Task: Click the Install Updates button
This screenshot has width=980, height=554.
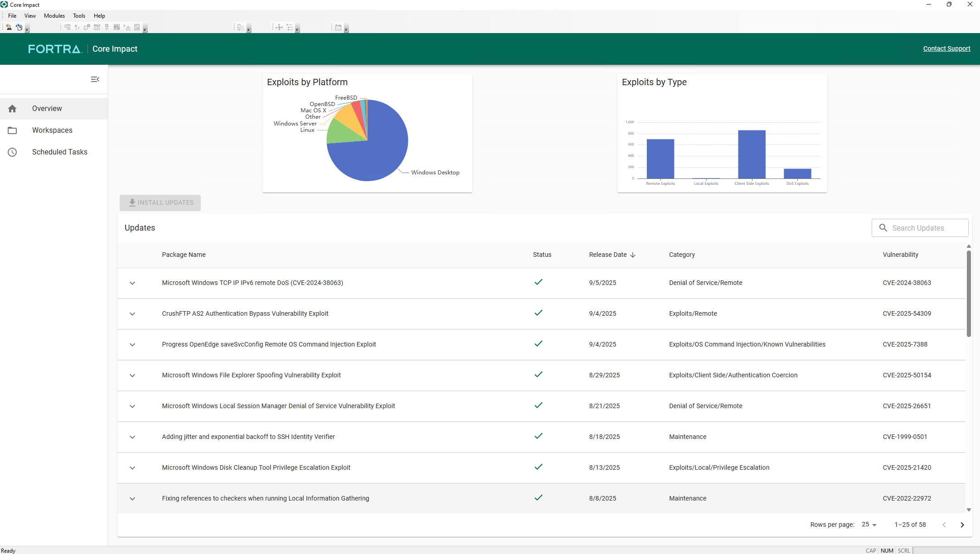Action: 160,202
